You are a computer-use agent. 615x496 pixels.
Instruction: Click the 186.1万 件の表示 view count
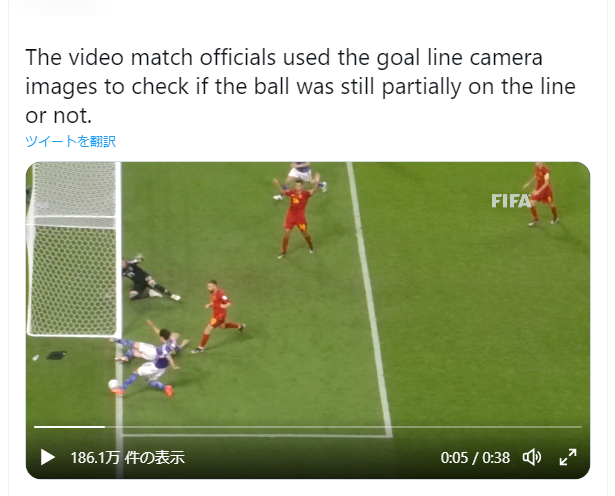(127, 458)
